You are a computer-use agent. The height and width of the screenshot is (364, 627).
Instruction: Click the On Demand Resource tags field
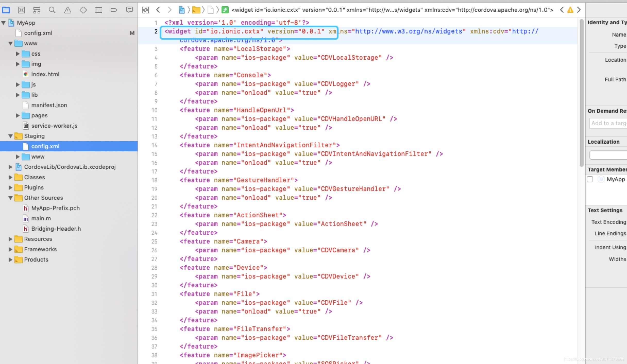click(608, 123)
